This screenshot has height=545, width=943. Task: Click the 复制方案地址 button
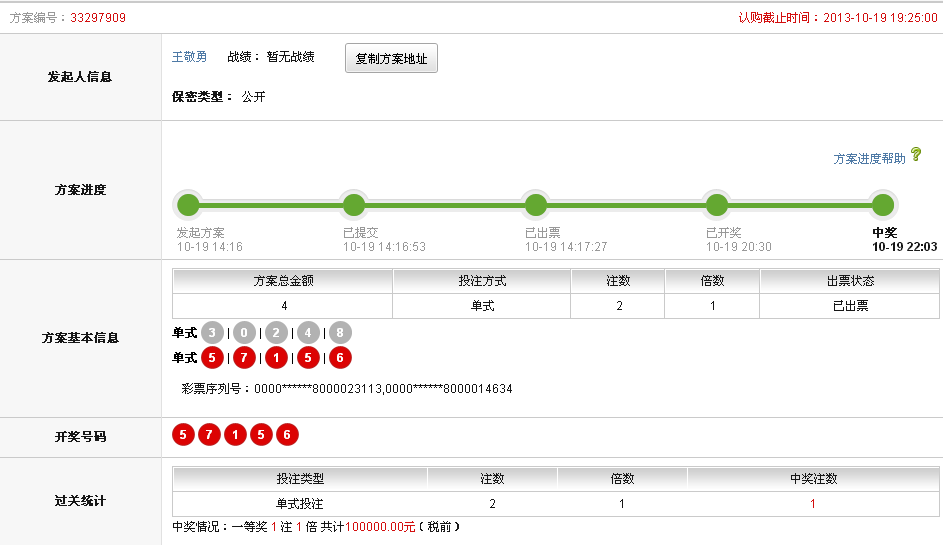(391, 59)
